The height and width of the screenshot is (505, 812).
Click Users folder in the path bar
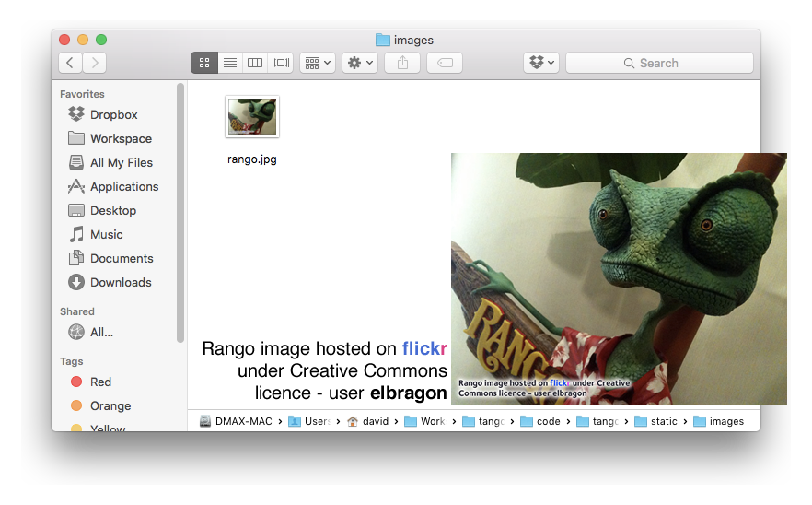[309, 421]
